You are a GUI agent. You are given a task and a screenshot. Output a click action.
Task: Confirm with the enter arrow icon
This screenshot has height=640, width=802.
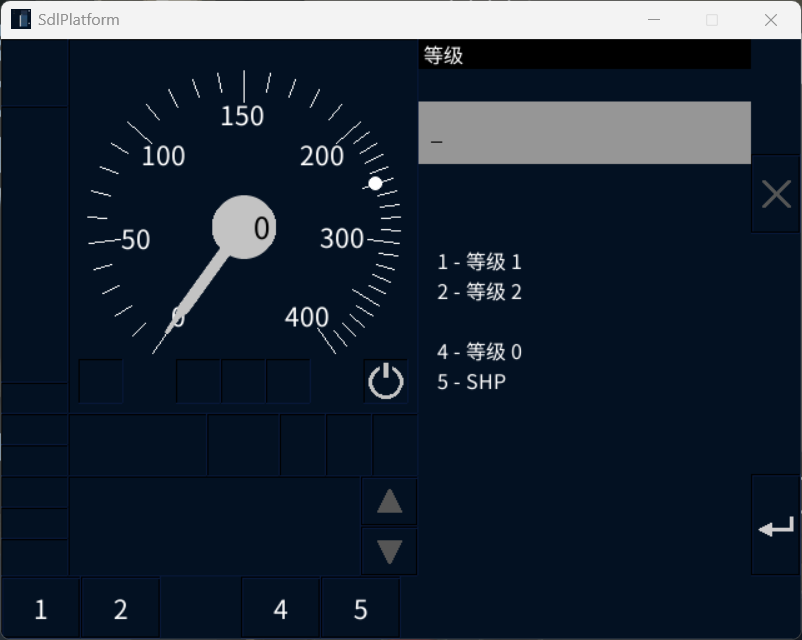[x=776, y=525]
